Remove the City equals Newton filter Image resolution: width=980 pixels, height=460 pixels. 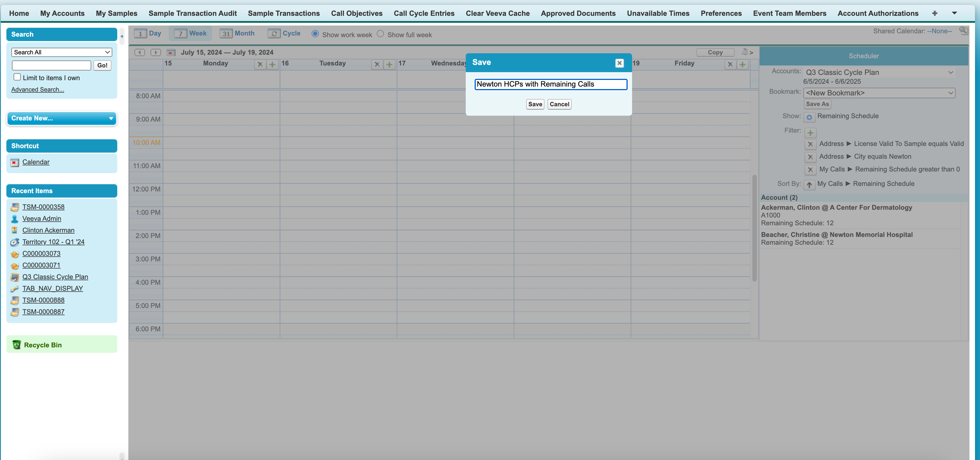(x=810, y=157)
